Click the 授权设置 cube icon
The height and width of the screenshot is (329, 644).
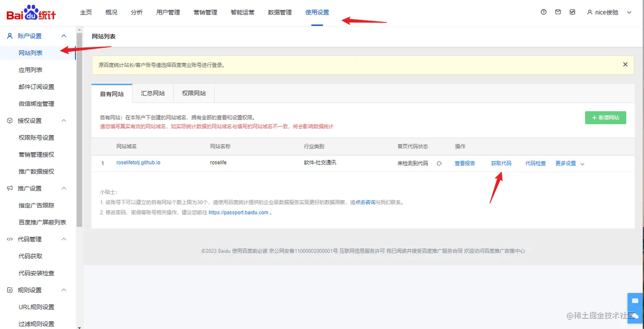[10, 121]
